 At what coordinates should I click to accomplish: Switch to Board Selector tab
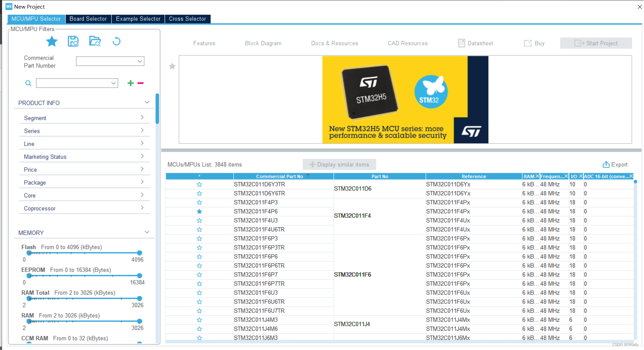click(88, 19)
